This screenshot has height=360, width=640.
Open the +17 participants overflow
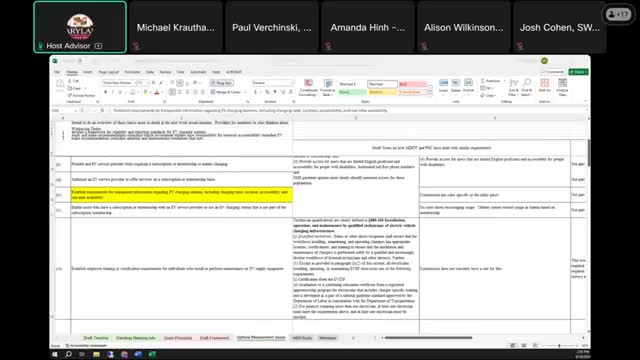(x=618, y=14)
